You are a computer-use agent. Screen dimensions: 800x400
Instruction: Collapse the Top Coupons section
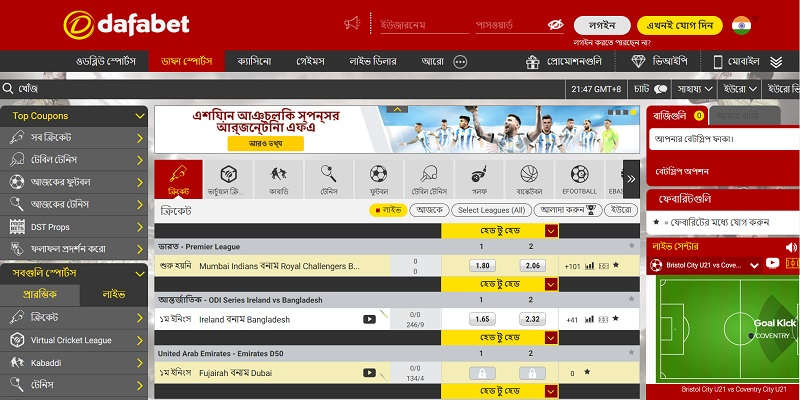(x=140, y=116)
